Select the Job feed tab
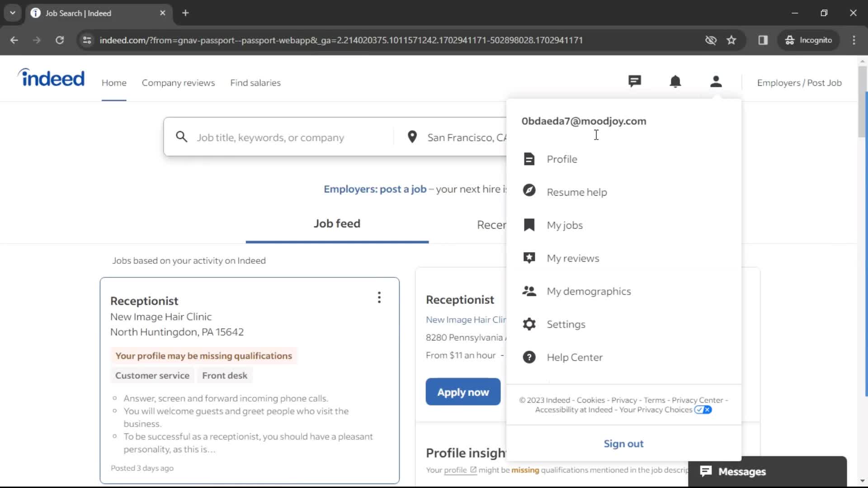The width and height of the screenshot is (868, 488). tap(337, 224)
